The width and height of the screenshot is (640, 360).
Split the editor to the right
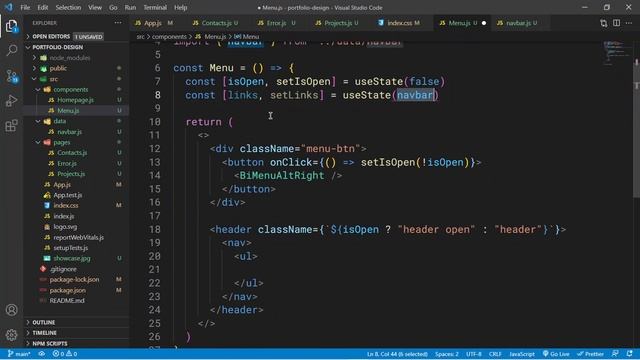pos(616,23)
